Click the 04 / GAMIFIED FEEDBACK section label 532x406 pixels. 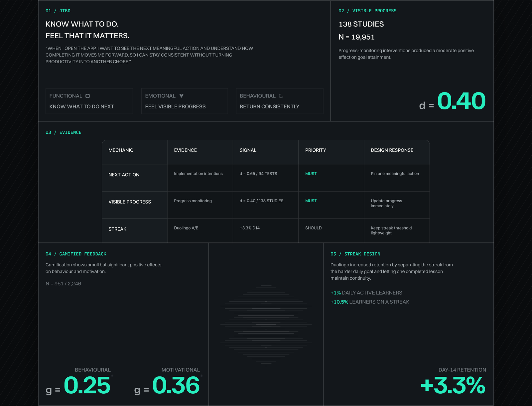76,254
